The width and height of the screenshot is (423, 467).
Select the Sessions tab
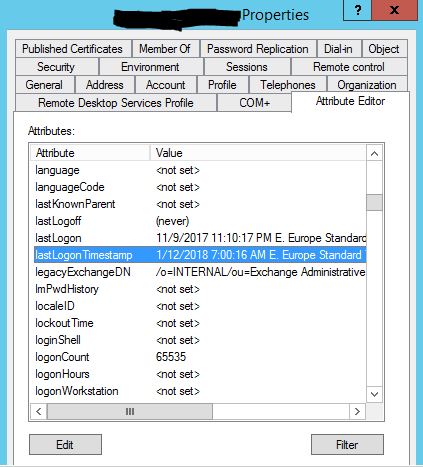click(247, 67)
